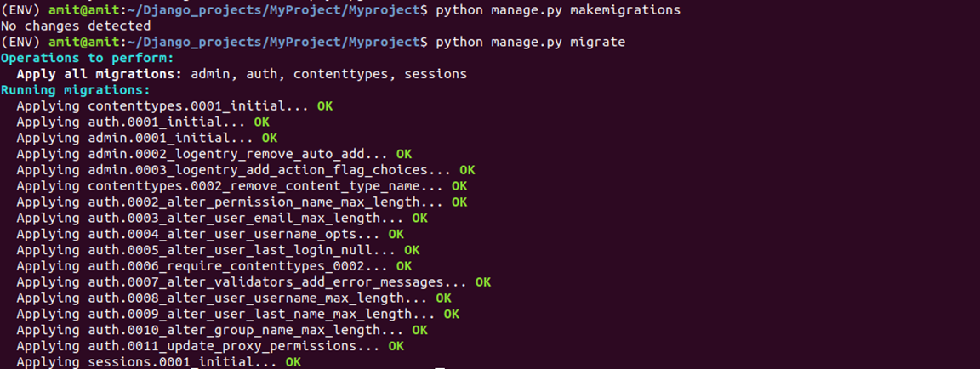Click the auth.0009_alter_user_last_name_max_length line
Screen dimensions: 980x369
[x=238, y=314]
